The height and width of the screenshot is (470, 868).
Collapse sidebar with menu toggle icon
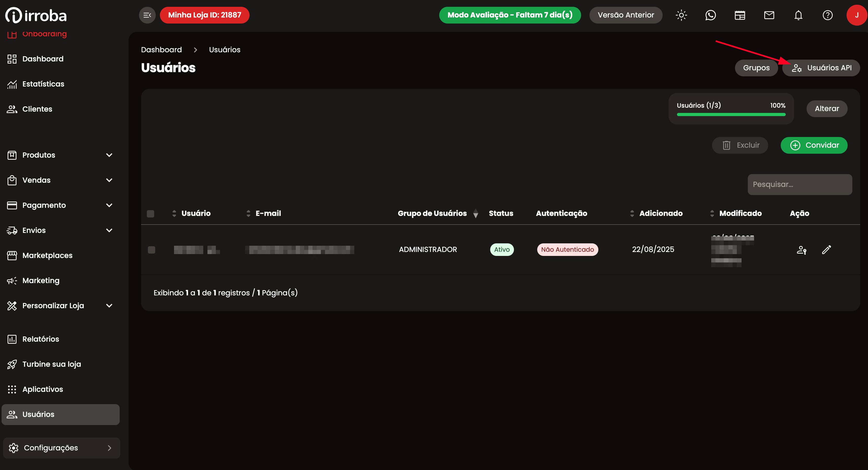click(147, 15)
